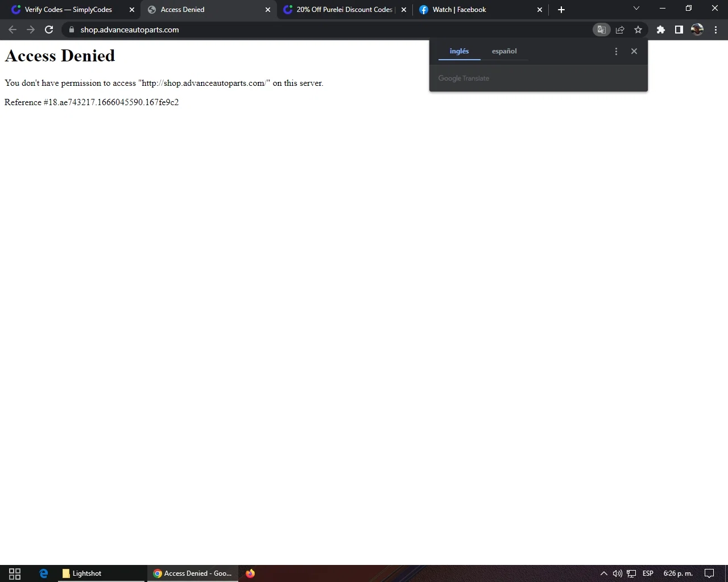728x582 pixels.
Task: Open the volume speaker tray icon
Action: pos(618,573)
